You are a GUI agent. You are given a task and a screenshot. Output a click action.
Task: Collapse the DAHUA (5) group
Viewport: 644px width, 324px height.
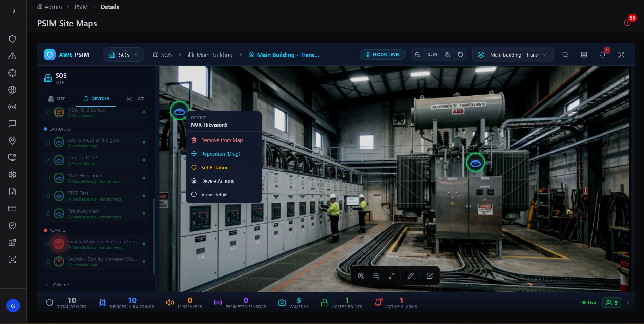point(58,129)
